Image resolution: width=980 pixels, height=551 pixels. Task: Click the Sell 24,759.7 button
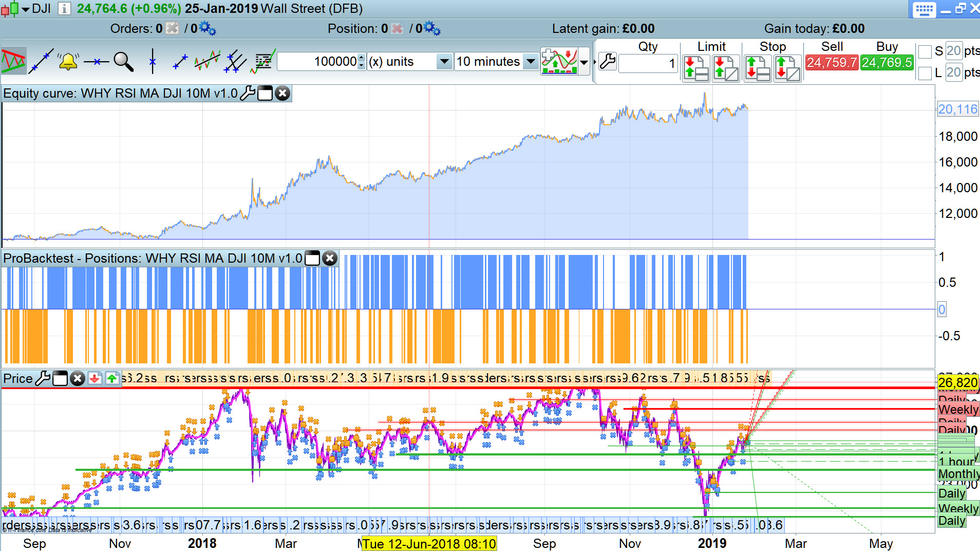click(x=832, y=63)
